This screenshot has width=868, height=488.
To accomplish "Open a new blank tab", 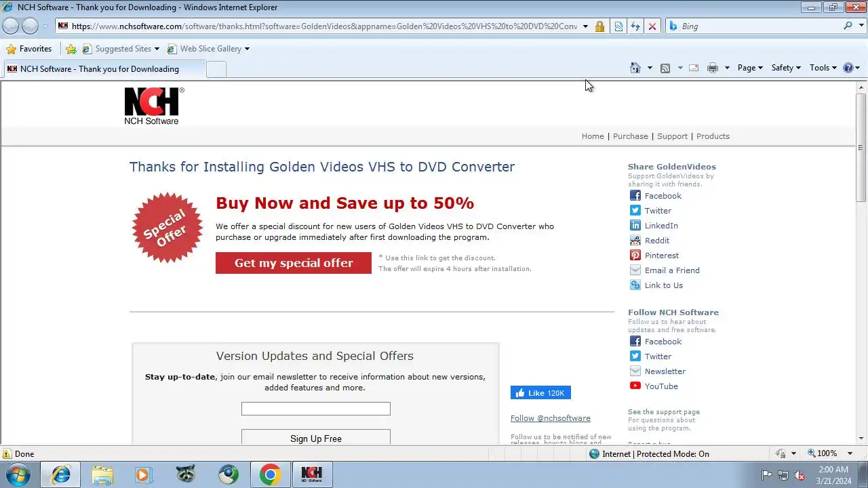I will click(216, 69).
